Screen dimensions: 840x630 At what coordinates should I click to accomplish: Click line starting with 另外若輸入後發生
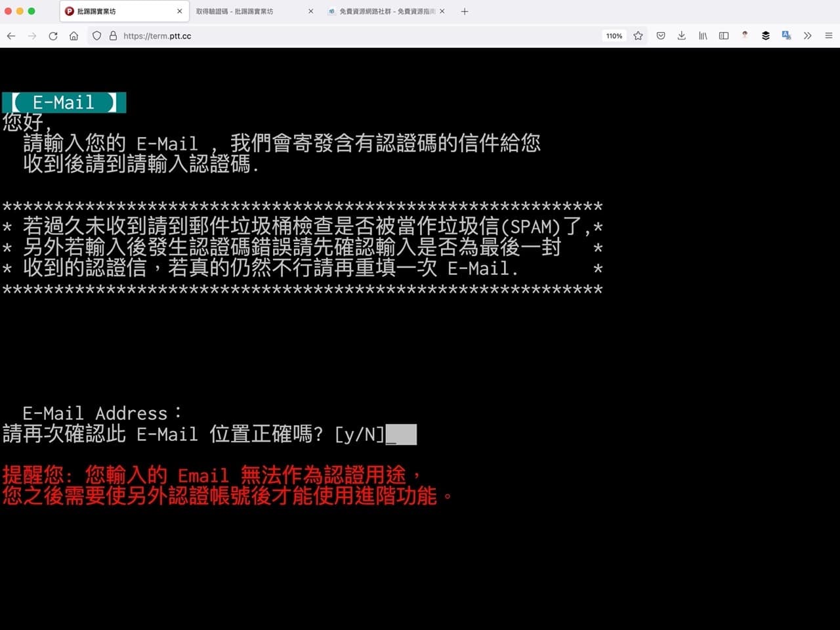pos(303,247)
